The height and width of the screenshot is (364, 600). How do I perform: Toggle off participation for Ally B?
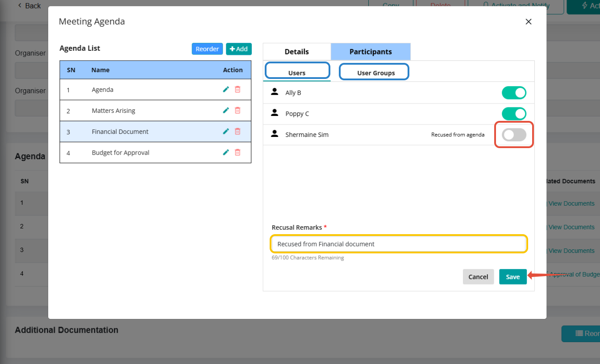(x=514, y=93)
